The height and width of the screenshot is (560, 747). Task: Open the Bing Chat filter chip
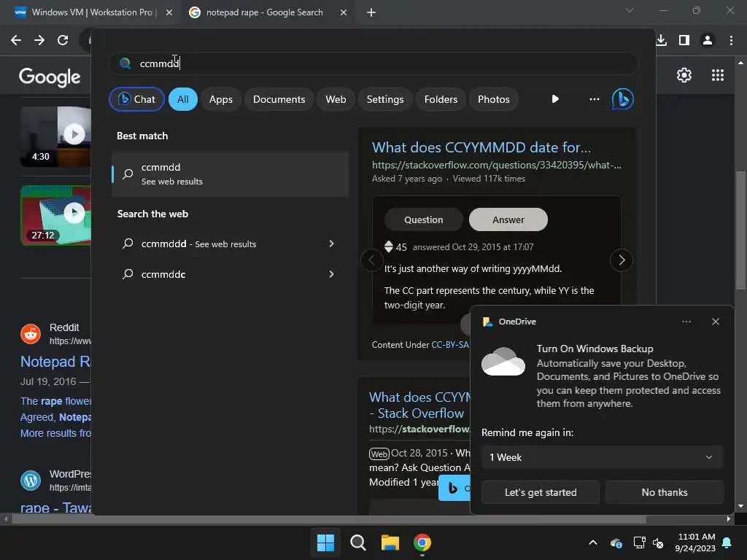pos(136,99)
